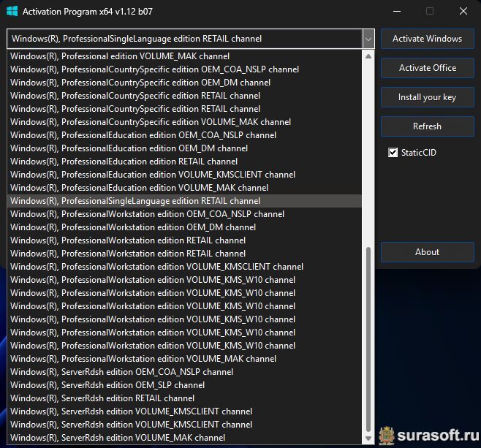The height and width of the screenshot is (448, 481).
Task: Select ProfessionalCountrySpecific edition VOLUME_MAK channel
Action: click(184, 122)
